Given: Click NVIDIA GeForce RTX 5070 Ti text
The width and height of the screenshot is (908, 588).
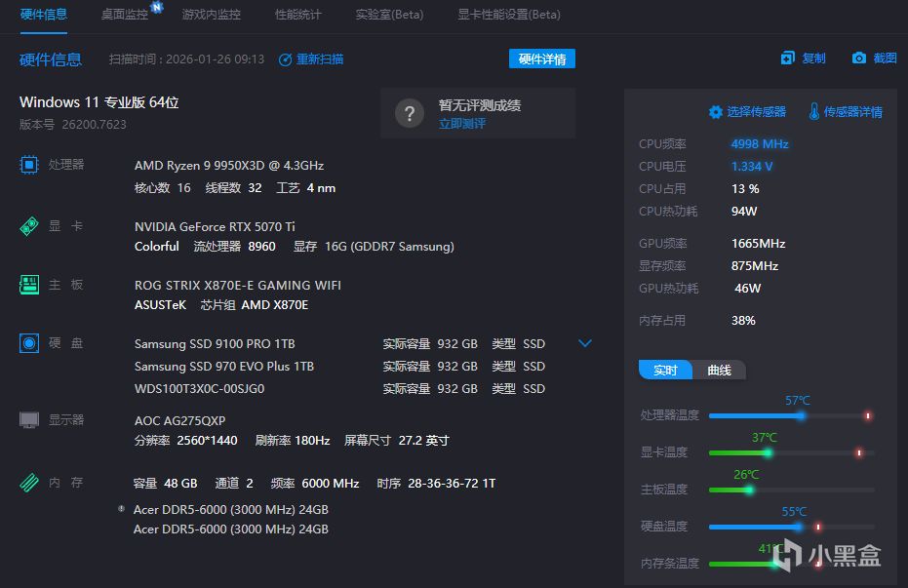Looking at the screenshot, I should click(215, 226).
